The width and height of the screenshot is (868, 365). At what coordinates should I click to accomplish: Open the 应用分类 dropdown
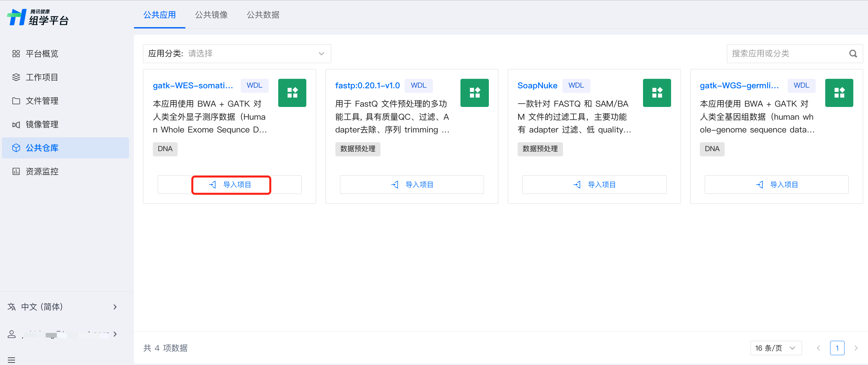pos(236,54)
